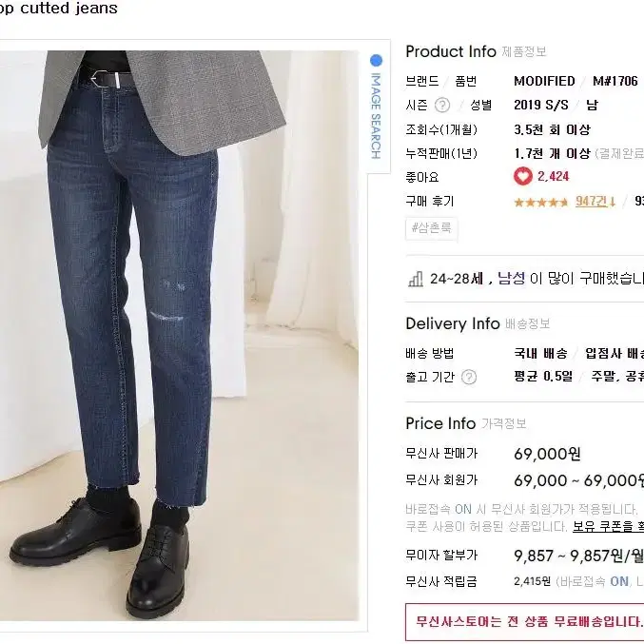Image resolution: width=644 pixels, height=644 pixels.
Task: Click the down arrow next to 947건
Action: pos(613,202)
